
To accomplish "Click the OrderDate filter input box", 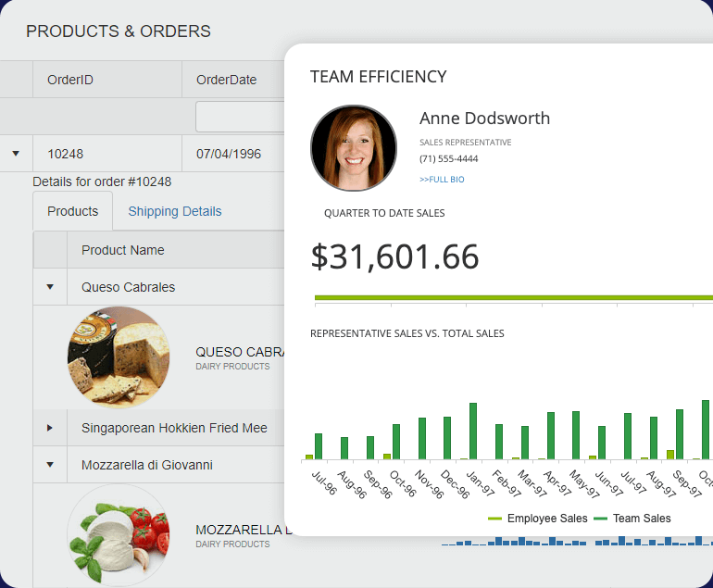I will point(239,117).
